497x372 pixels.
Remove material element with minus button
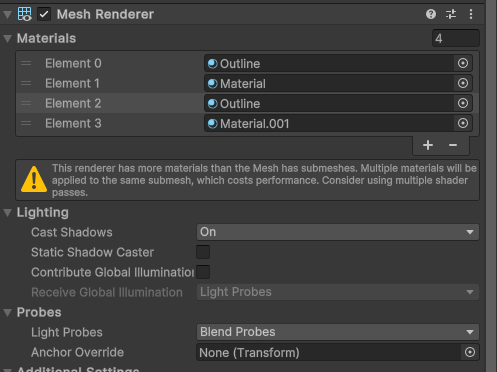coord(453,145)
